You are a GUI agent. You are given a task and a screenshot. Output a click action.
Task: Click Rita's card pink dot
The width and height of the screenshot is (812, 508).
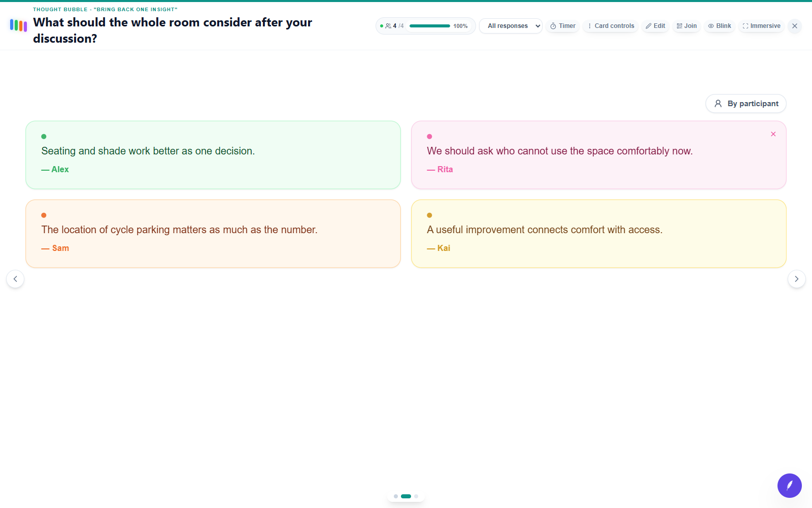[429, 137]
